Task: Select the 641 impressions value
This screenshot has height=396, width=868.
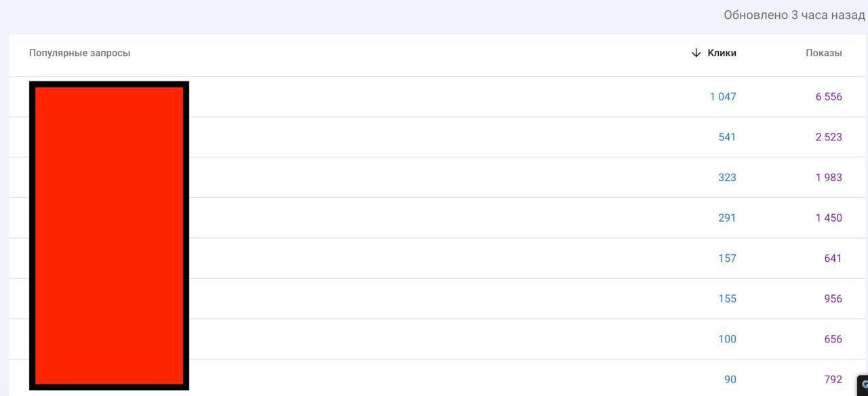Action: coord(833,258)
